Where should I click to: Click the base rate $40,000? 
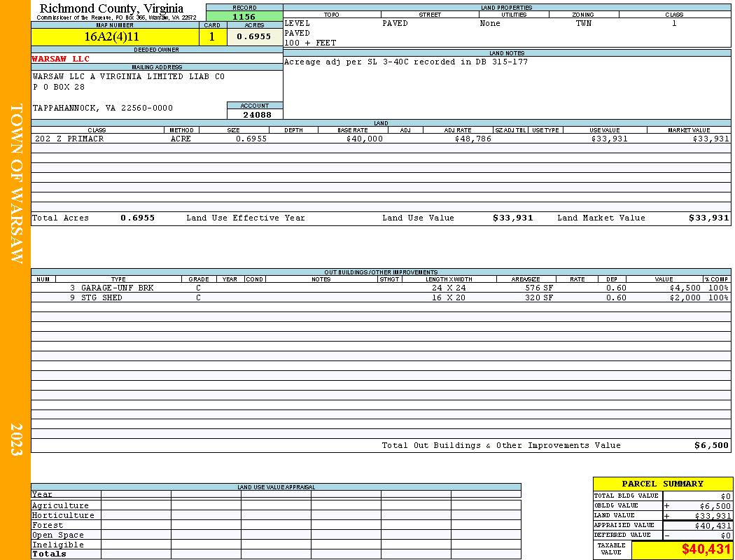click(365, 139)
